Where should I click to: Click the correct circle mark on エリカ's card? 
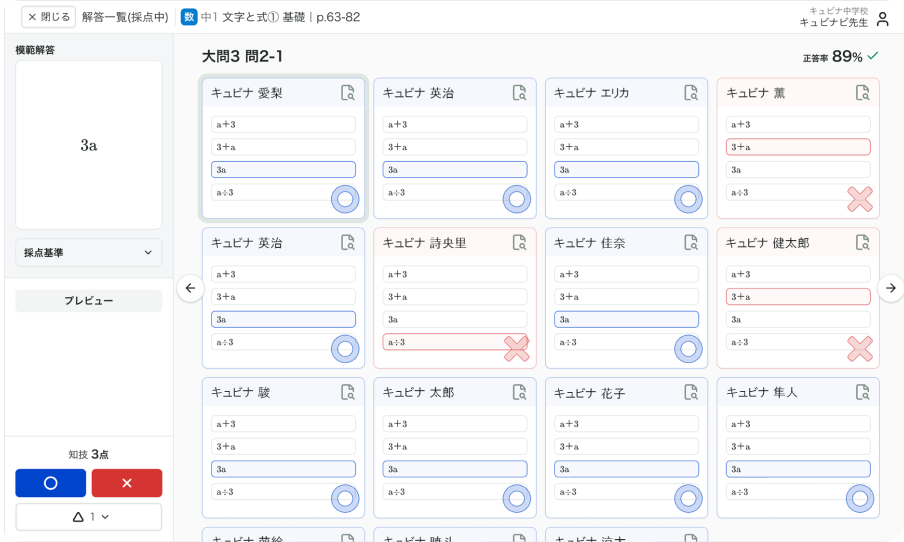click(688, 200)
